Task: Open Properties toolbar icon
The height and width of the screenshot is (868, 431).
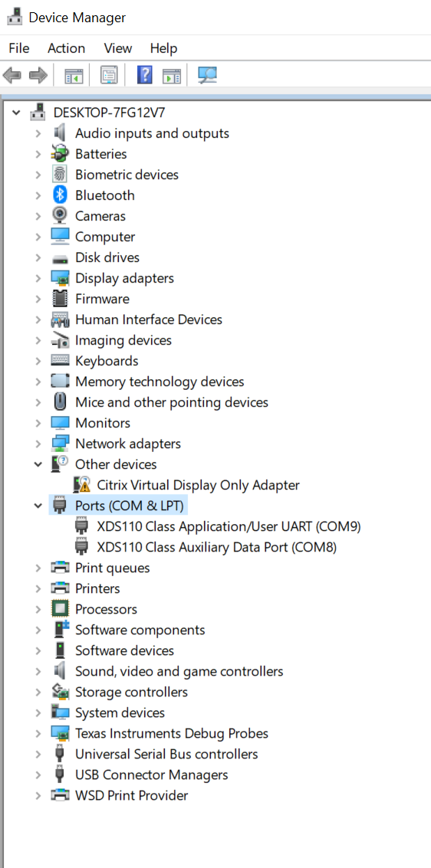Action: [109, 75]
